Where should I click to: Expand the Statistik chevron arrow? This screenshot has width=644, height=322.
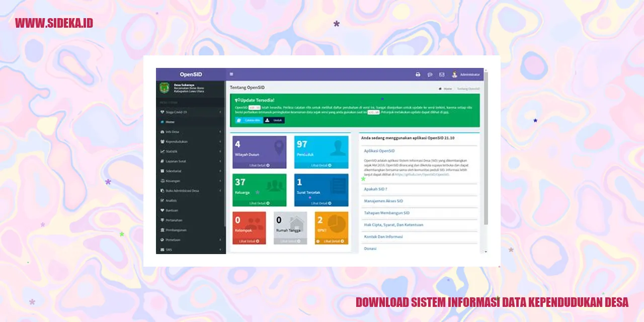tap(220, 151)
